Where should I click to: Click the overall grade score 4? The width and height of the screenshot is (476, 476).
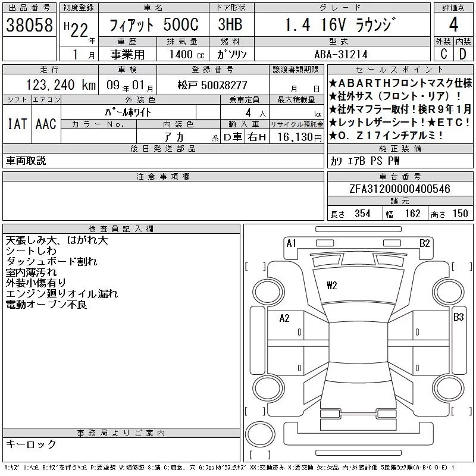point(453,24)
